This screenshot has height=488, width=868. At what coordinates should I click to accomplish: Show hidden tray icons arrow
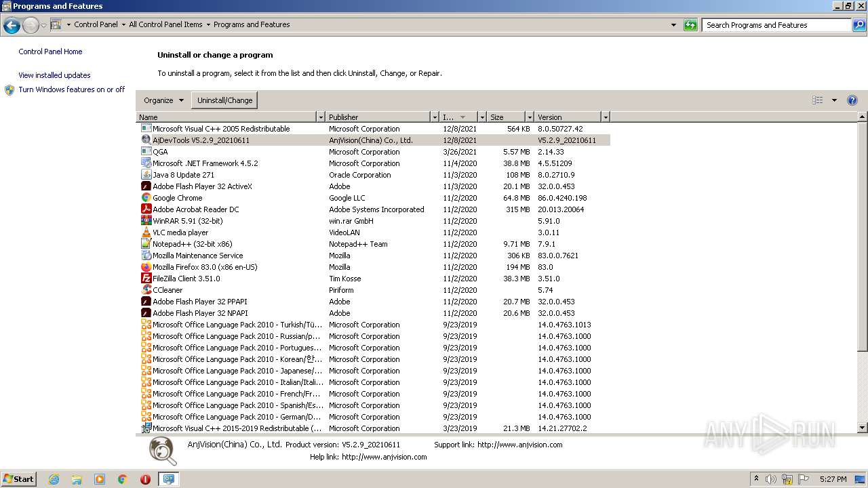[x=756, y=479]
